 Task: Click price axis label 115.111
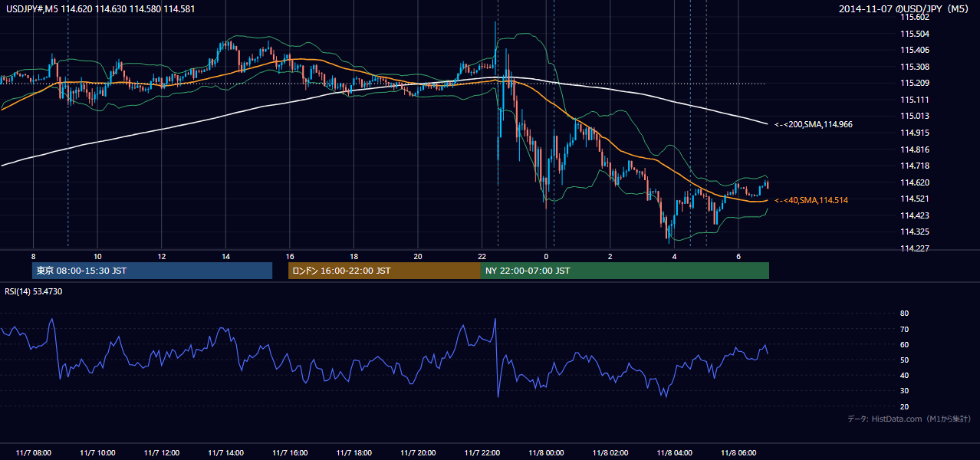click(914, 100)
